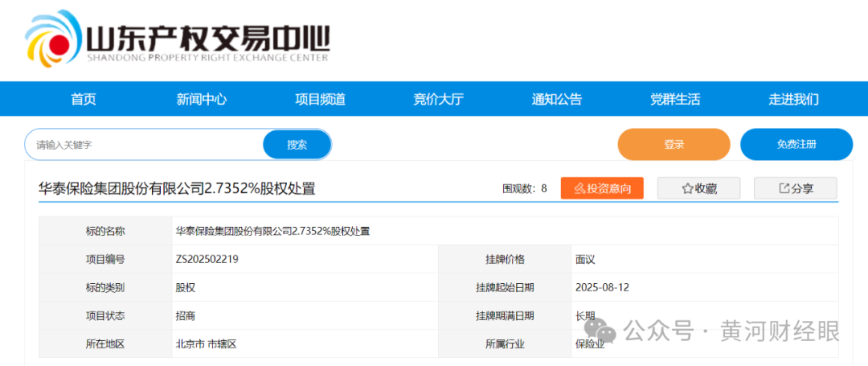Open 通知公告 from the navigation bar
868x366 pixels.
(x=557, y=100)
